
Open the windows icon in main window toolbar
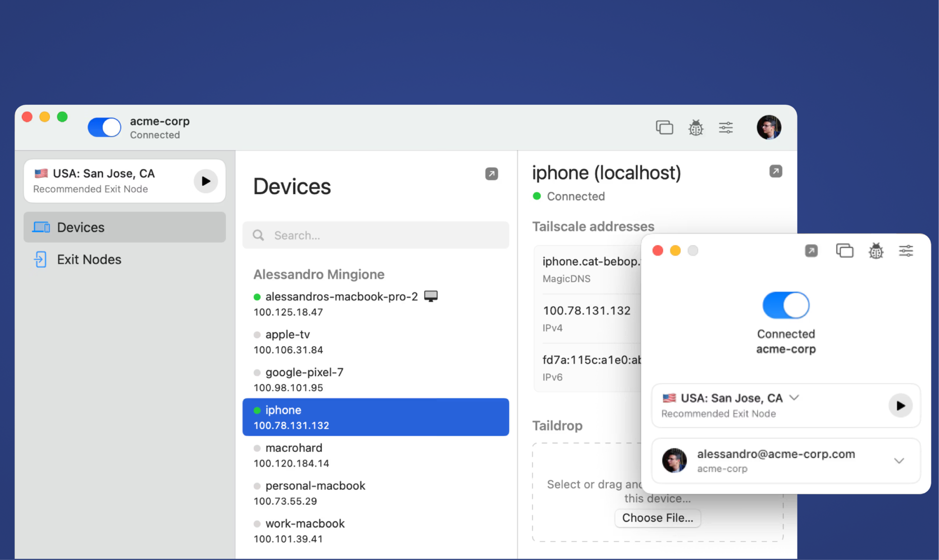pyautogui.click(x=664, y=127)
